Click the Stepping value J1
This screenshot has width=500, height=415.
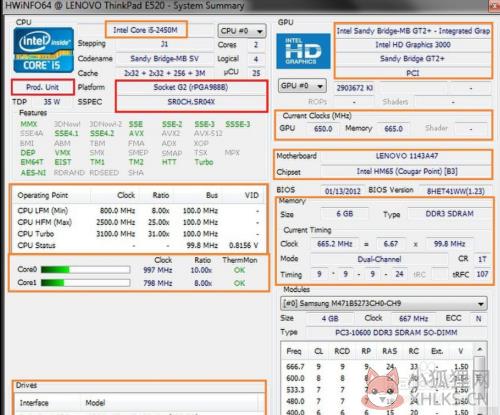164,44
